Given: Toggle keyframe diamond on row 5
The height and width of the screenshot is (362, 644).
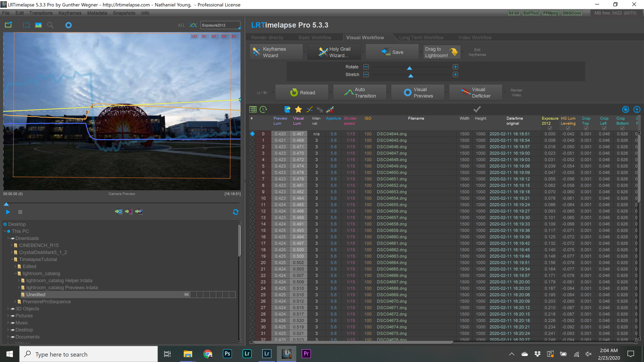Looking at the screenshot, I should coord(252,166).
